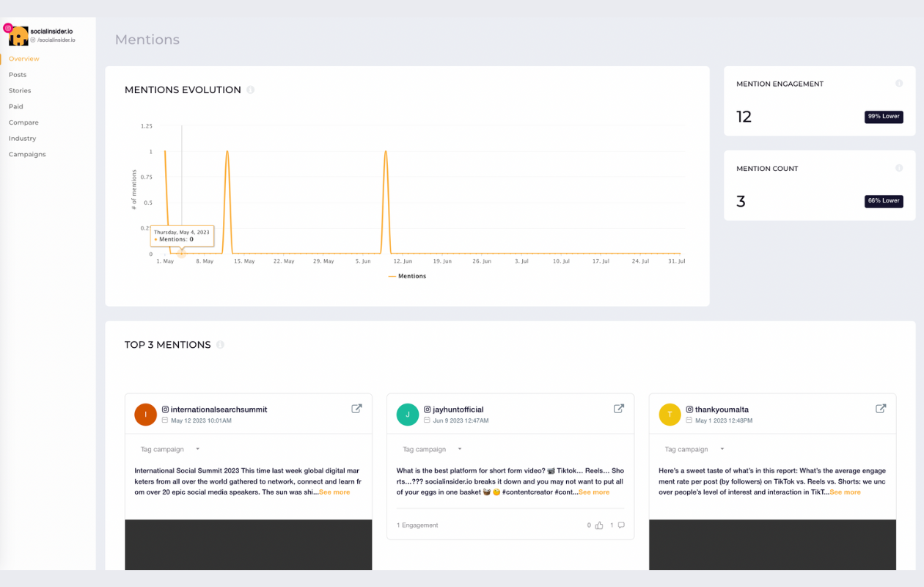Click the socialinsider.io profile avatar
This screenshot has height=587, width=924.
click(18, 36)
